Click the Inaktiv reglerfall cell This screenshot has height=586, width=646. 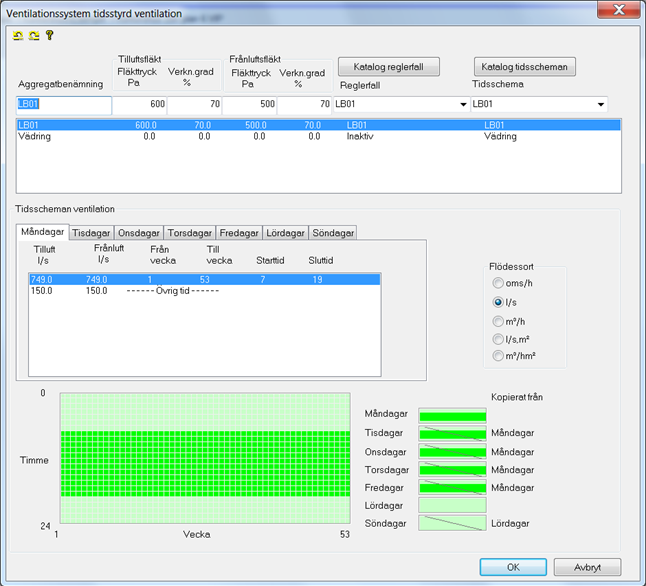click(x=360, y=136)
